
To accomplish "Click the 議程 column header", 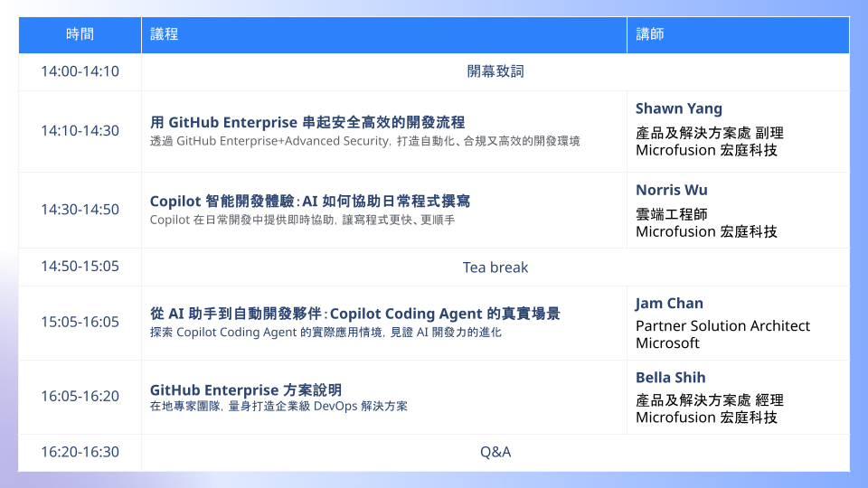I will pyautogui.click(x=384, y=34).
